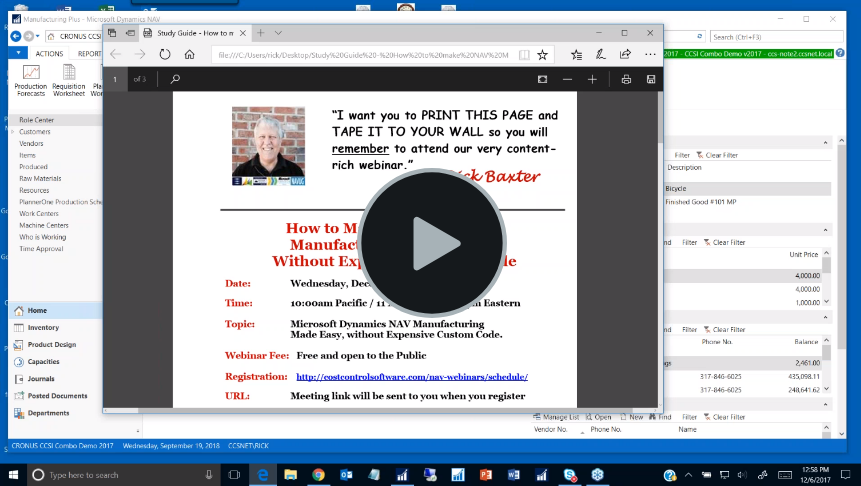Viewport: 861px width, 486px height.
Task: Open the NAV application menu dropdown
Action: 18,53
